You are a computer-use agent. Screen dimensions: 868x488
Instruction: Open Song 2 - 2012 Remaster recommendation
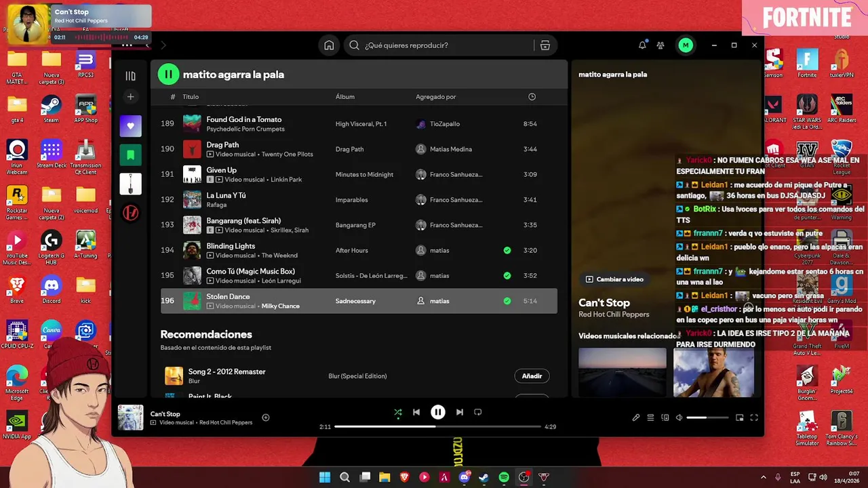tap(226, 371)
